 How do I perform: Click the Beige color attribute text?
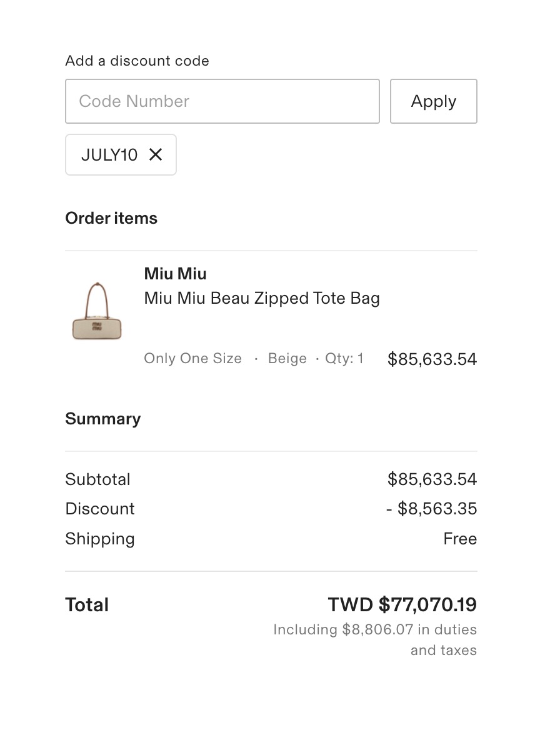(287, 358)
